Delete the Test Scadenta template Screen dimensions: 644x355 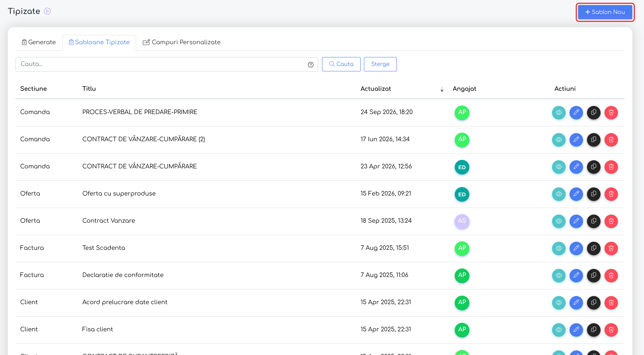pyautogui.click(x=611, y=249)
